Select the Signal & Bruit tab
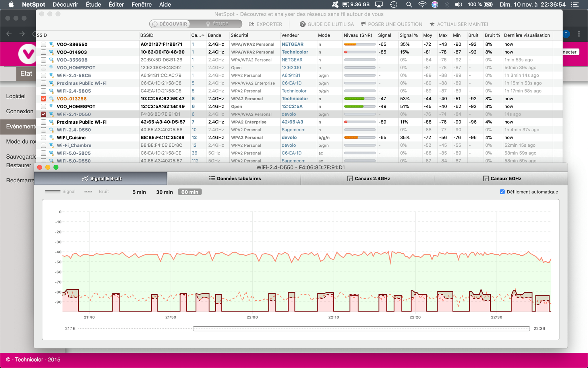This screenshot has height=368, width=588. pyautogui.click(x=101, y=179)
